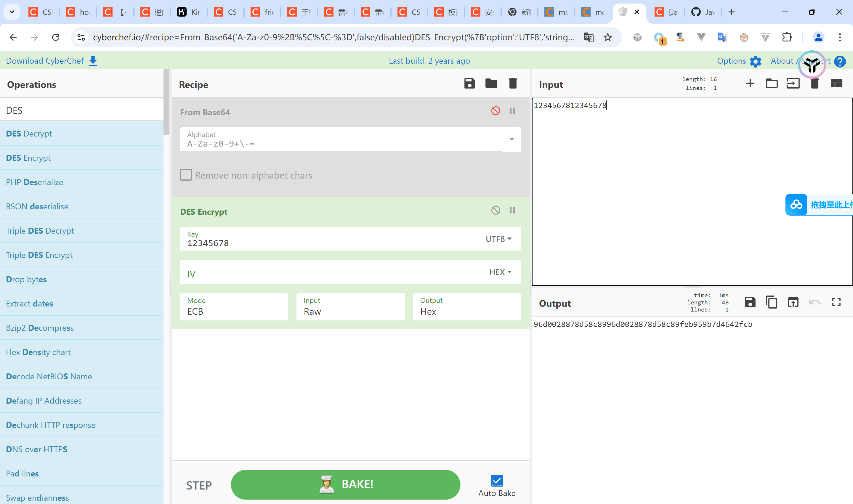Change the Key format from UTF8

[x=498, y=239]
